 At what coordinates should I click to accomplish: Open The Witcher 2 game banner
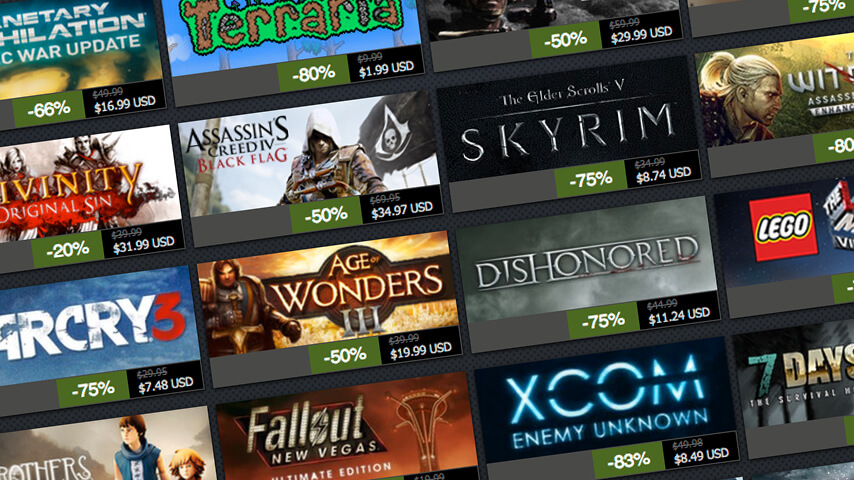pos(776,93)
